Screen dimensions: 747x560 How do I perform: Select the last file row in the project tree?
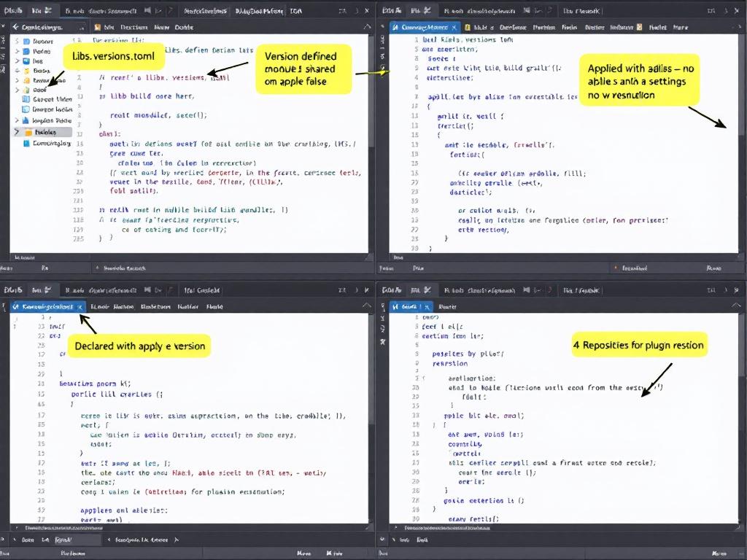pos(47,143)
